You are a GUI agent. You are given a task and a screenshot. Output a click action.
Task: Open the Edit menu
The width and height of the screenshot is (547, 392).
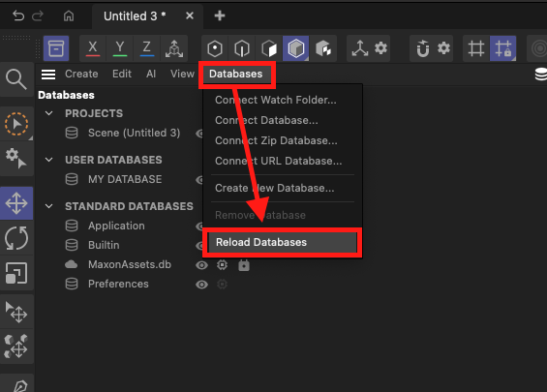click(122, 74)
